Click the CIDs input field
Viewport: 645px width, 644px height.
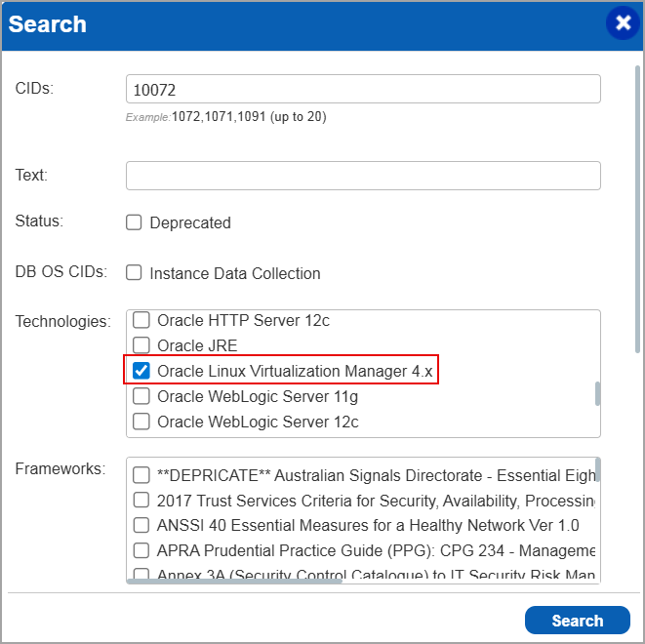pyautogui.click(x=363, y=90)
